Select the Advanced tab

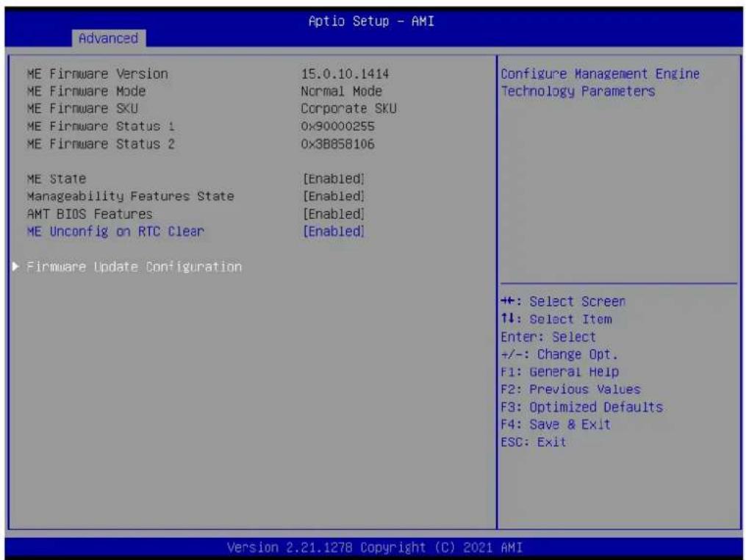tap(109, 38)
